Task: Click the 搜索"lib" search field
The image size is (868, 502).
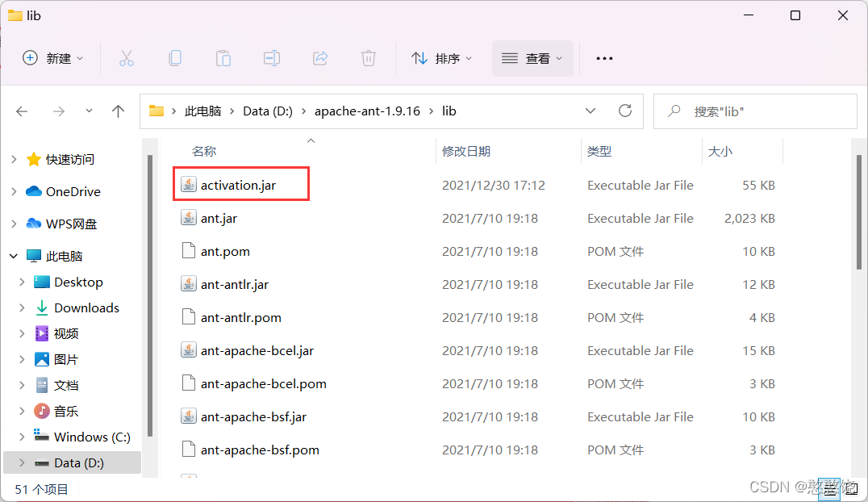Action: 755,111
